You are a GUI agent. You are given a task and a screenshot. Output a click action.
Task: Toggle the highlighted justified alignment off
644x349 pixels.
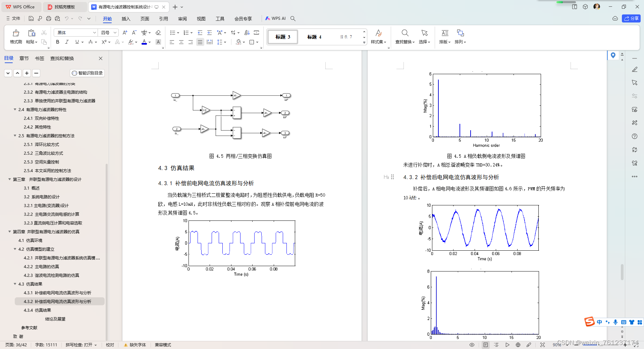coord(200,42)
